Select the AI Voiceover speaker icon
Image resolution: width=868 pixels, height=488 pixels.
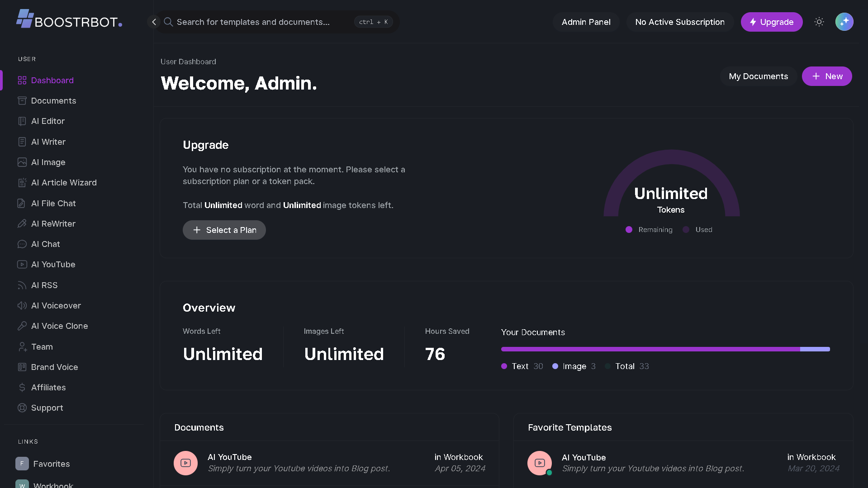(22, 306)
